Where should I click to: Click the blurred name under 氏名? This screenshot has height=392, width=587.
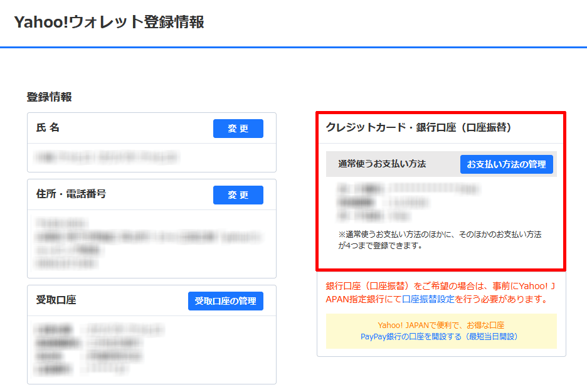[x=107, y=157]
